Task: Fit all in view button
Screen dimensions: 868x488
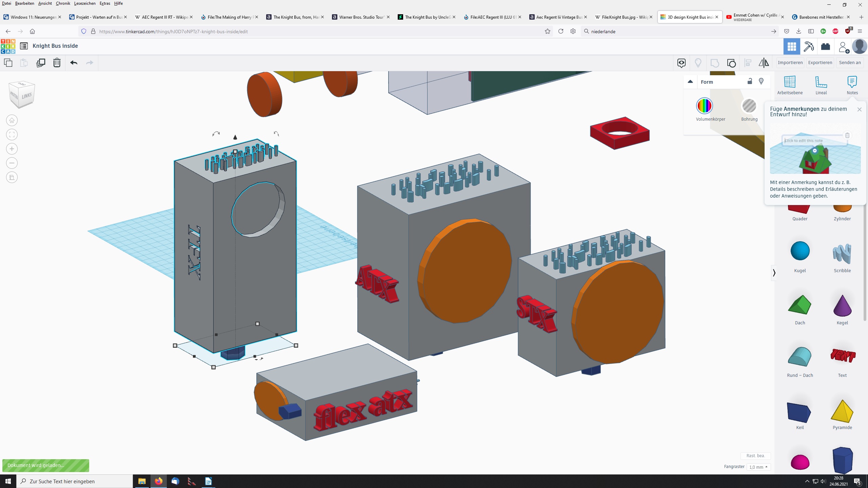Action: 12,135
